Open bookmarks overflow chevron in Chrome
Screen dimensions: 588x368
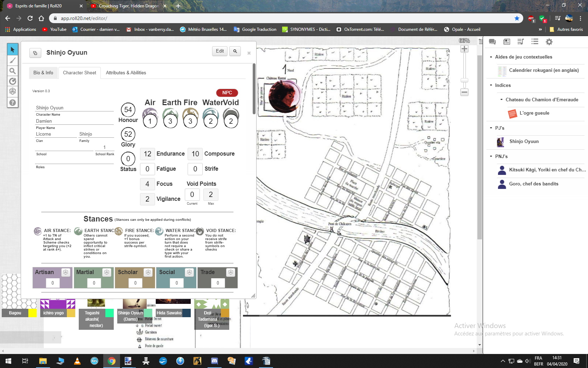pyautogui.click(x=540, y=29)
